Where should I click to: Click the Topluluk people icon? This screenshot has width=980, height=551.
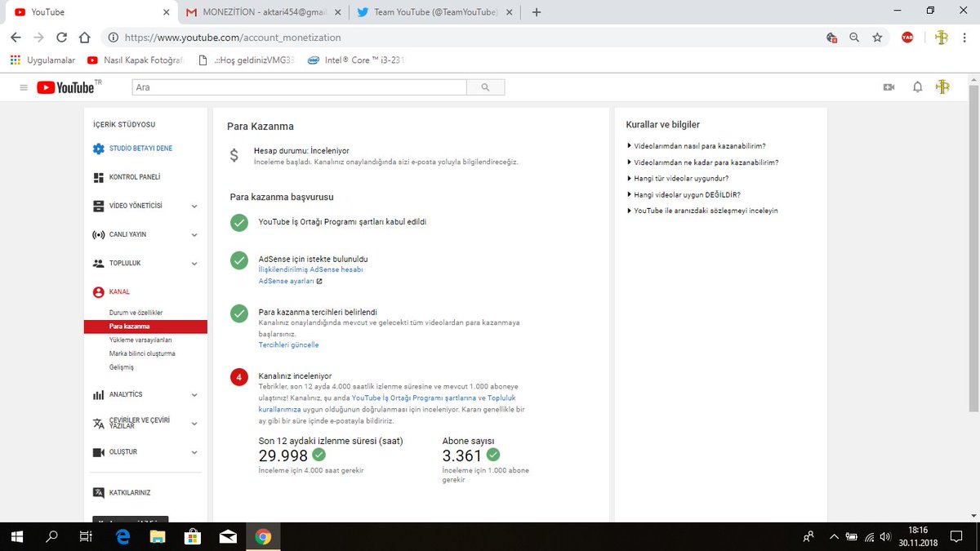click(x=99, y=264)
